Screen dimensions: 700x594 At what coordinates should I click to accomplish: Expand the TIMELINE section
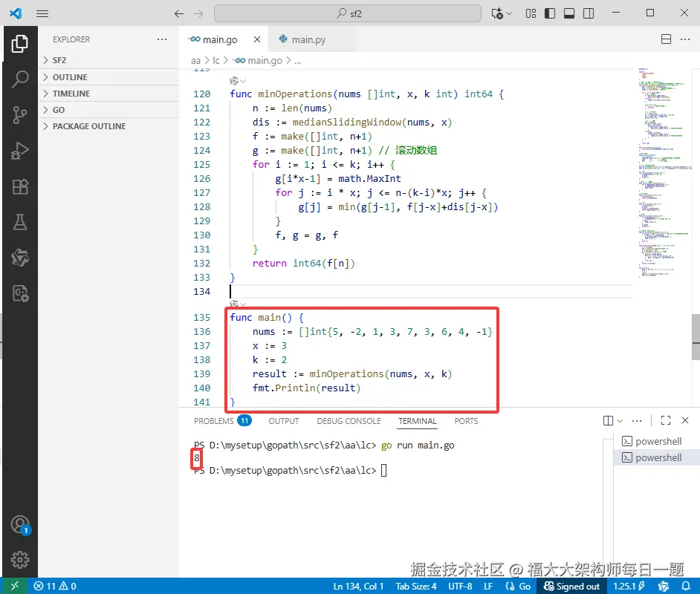[109, 94]
